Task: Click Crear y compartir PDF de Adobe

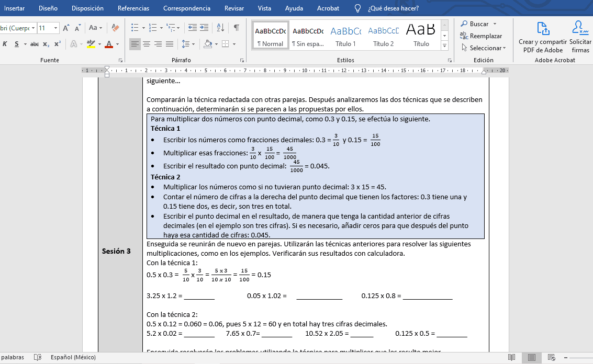Action: tap(543, 37)
